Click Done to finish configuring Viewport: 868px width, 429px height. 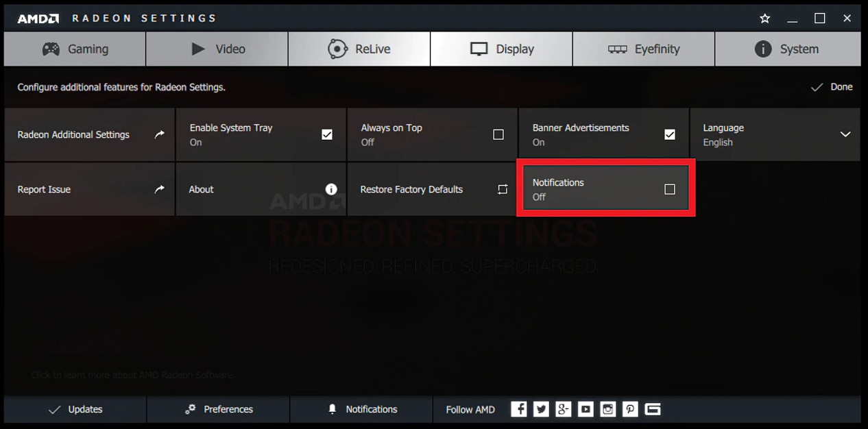click(832, 87)
